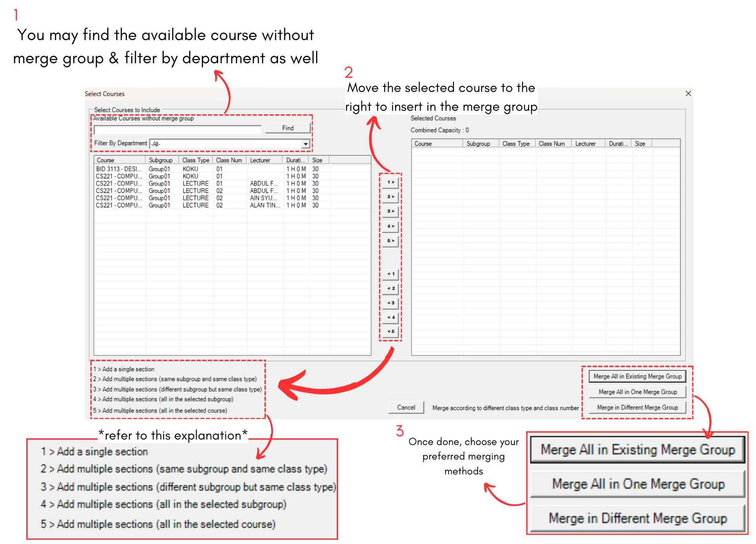Viewport: 756px width, 544px height.
Task: Click the '3 >' move right button
Action: tap(390, 211)
